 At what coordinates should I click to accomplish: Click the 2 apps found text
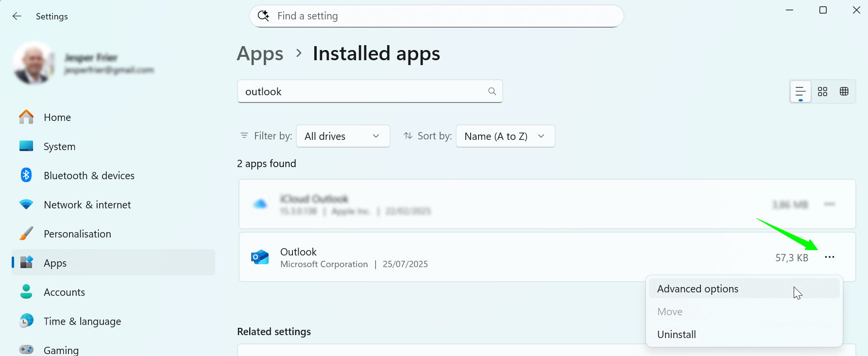(x=267, y=164)
